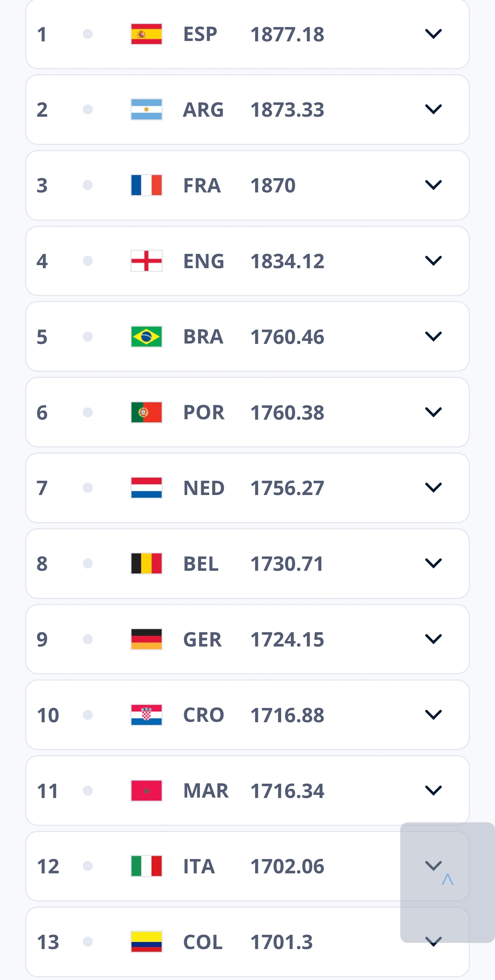Open the ARG team details
The height and width of the screenshot is (980, 495).
pos(203,109)
